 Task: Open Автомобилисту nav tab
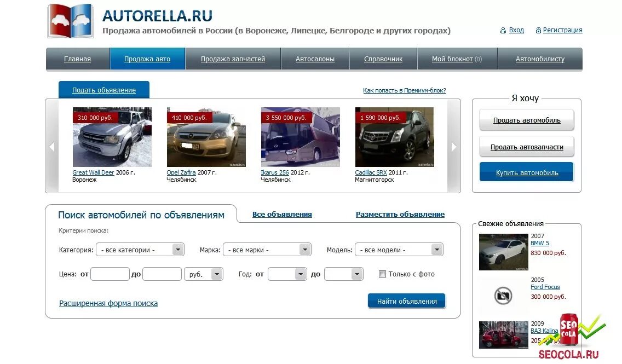tap(540, 59)
